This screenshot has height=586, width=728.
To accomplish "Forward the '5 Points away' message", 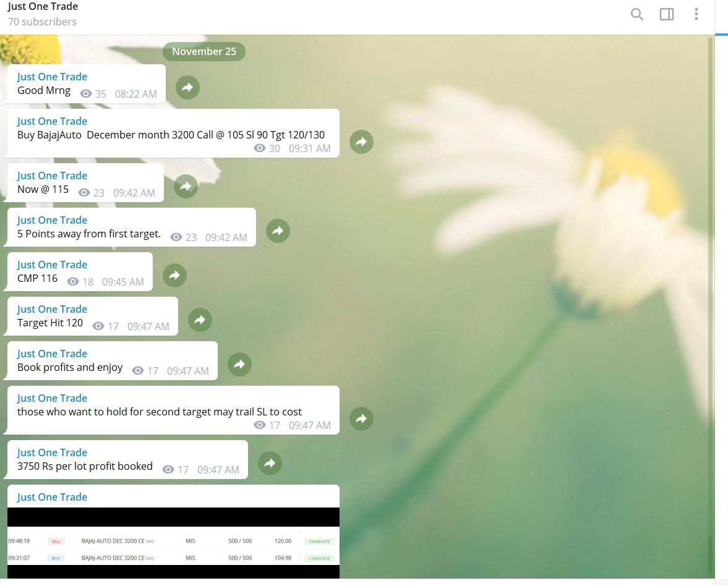I will pos(278,231).
